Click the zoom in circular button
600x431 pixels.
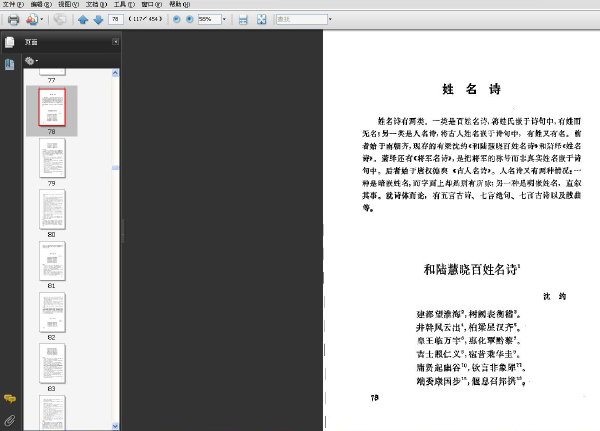189,19
